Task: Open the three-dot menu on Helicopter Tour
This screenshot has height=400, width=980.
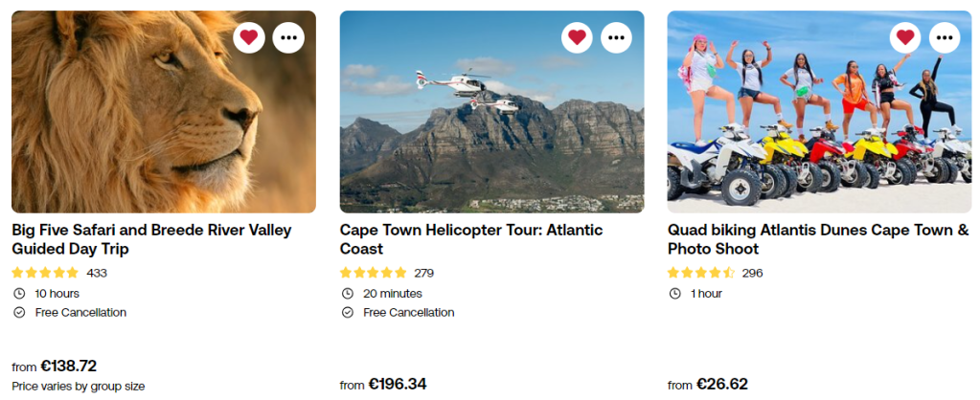Action: coord(617,37)
